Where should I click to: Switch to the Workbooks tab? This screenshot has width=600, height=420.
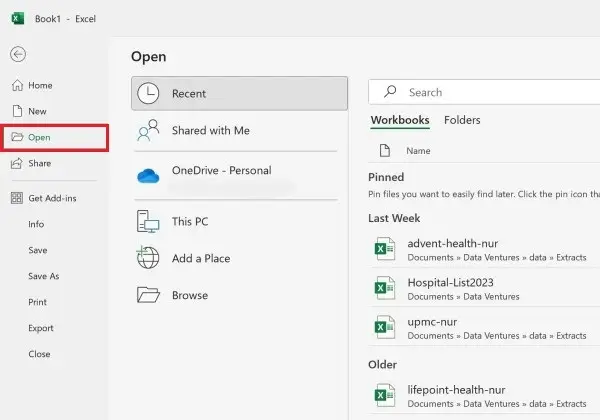[400, 120]
